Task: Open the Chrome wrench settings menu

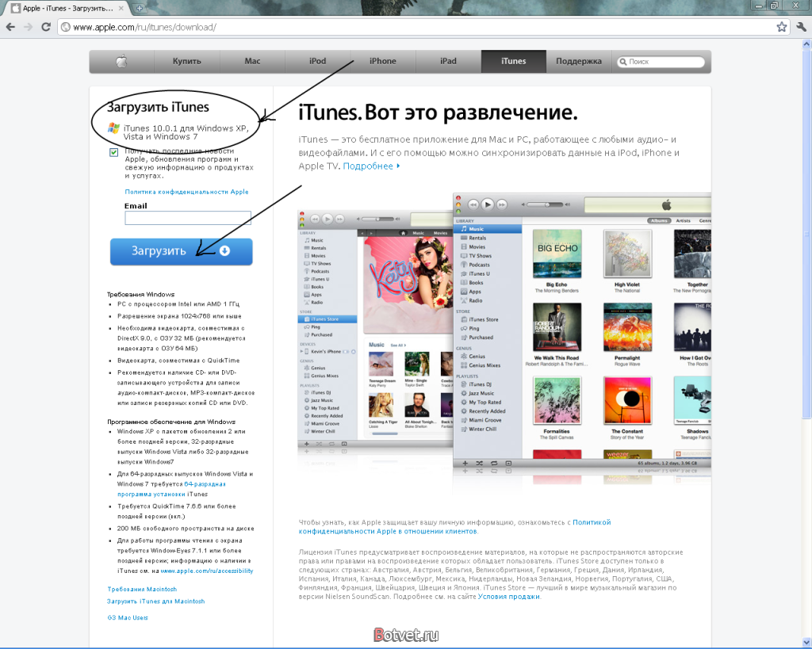Action: pyautogui.click(x=801, y=27)
